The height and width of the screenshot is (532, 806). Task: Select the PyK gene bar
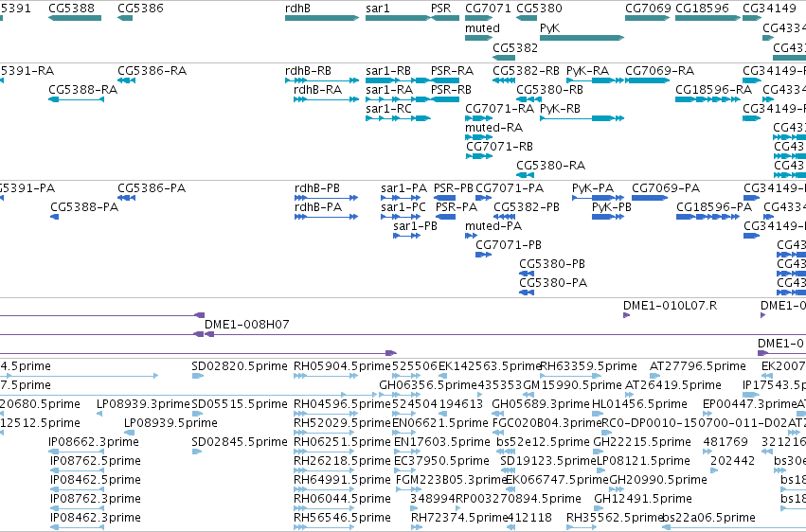pos(582,38)
